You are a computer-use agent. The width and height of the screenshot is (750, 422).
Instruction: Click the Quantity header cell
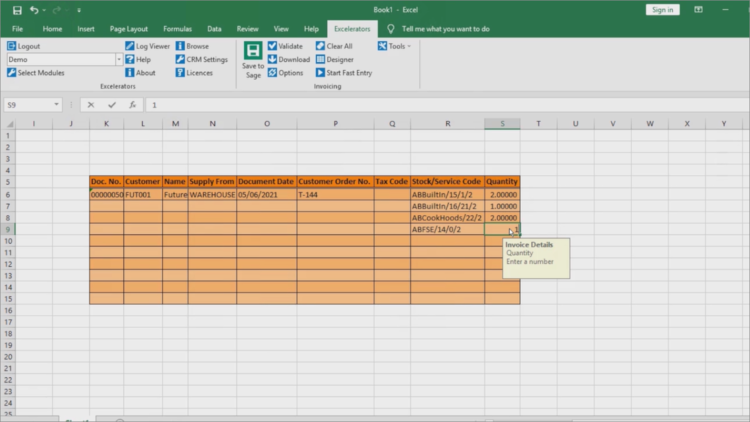click(x=502, y=182)
